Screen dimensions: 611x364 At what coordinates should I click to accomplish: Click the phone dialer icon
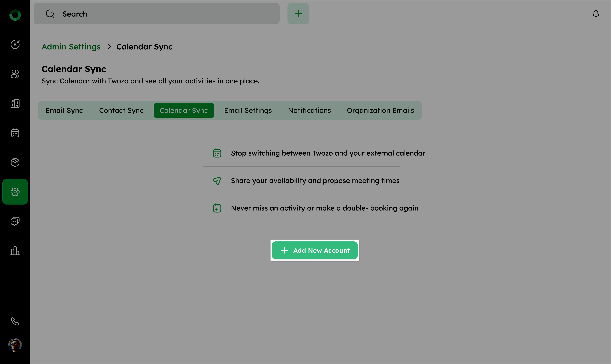15,321
